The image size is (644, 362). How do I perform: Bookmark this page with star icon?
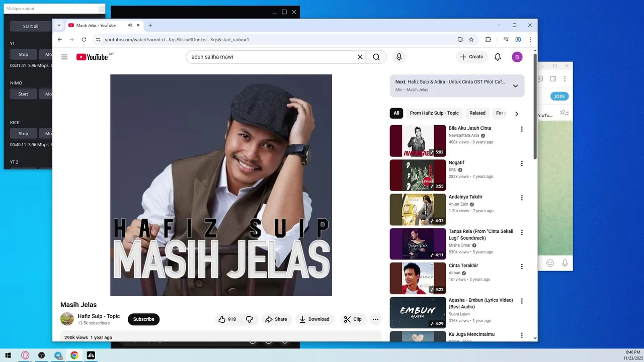[x=471, y=39]
